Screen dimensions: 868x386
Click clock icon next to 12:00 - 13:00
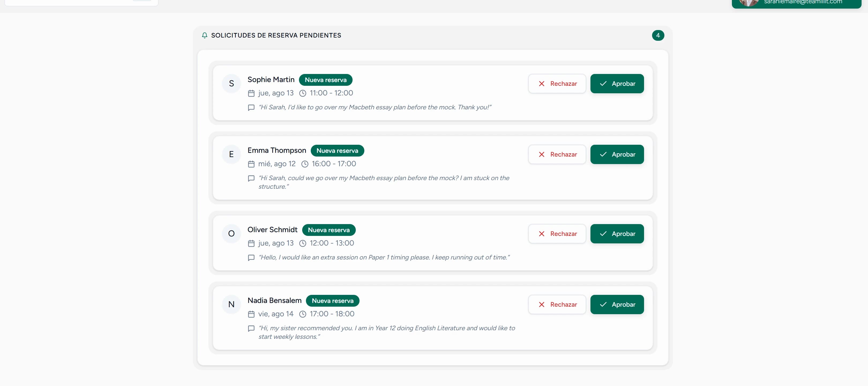(x=302, y=243)
